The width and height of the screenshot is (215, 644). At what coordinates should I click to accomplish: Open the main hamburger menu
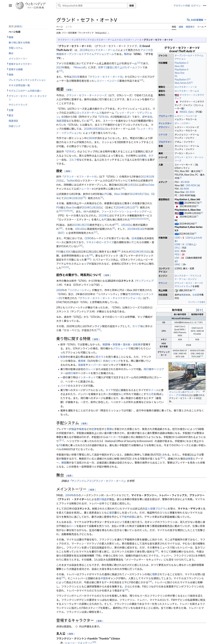10,6
